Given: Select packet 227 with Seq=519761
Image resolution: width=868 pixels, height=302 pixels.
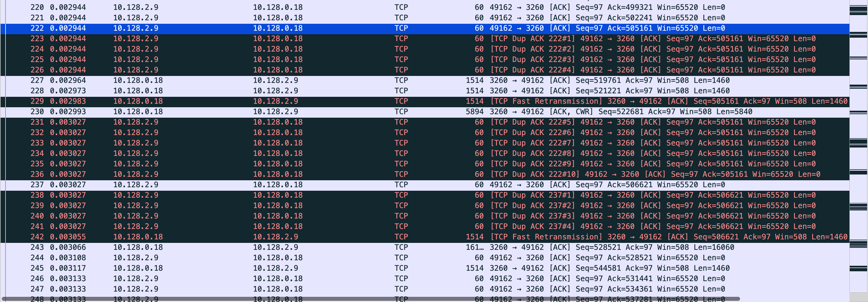Looking at the screenshot, I should pos(424,81).
